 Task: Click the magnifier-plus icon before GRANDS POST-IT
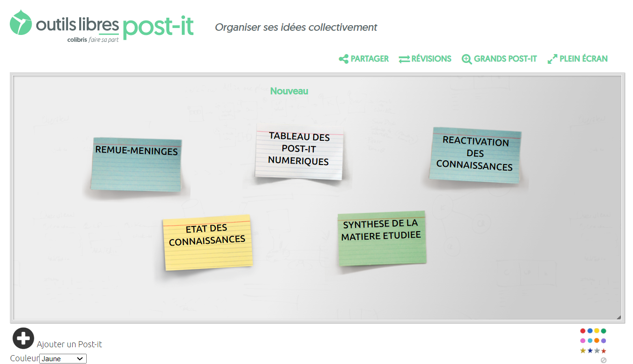pos(466,59)
